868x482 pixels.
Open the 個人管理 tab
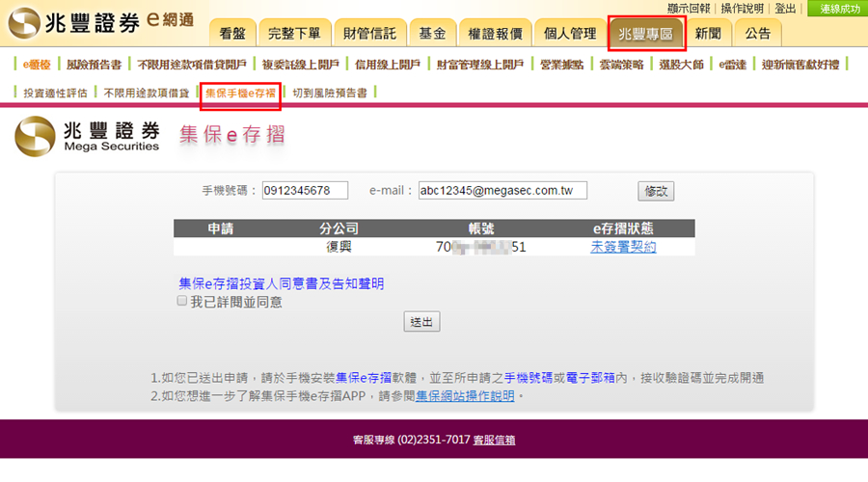tap(570, 33)
